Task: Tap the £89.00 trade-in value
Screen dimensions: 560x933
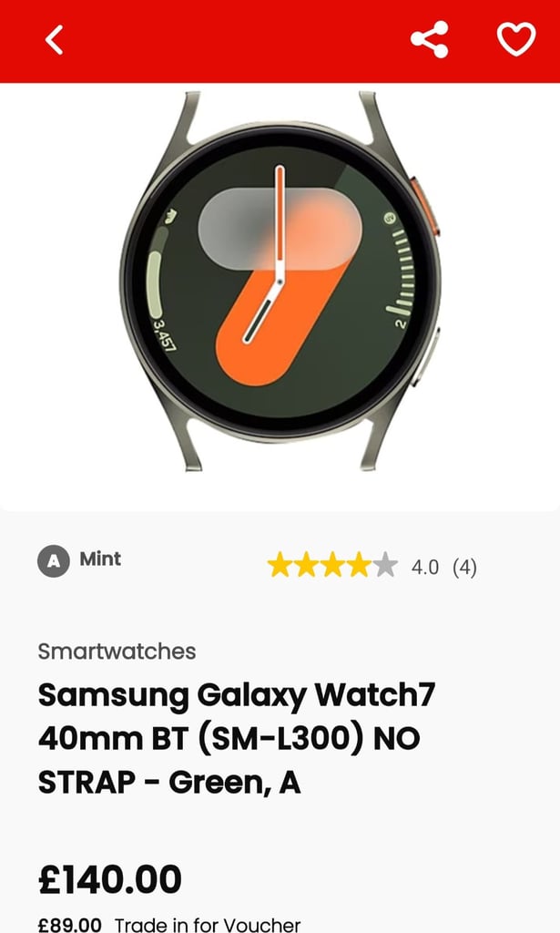Action: click(x=69, y=924)
